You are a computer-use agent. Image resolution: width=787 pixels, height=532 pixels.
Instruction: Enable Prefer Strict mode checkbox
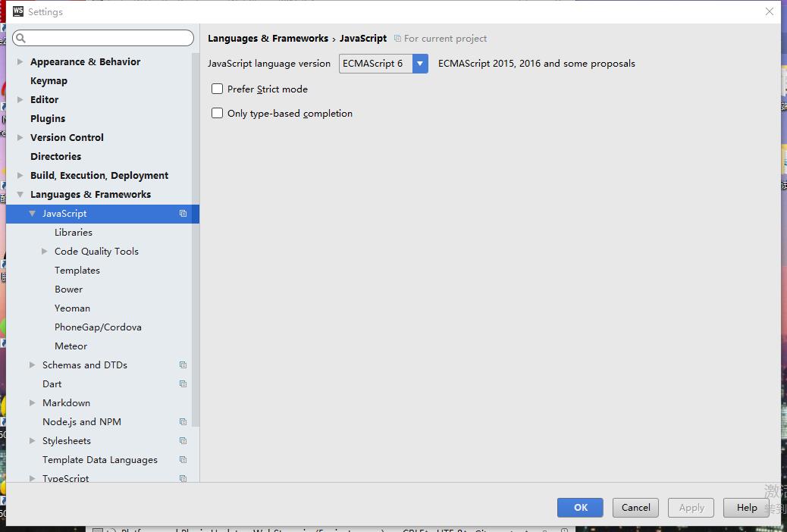tap(218, 89)
